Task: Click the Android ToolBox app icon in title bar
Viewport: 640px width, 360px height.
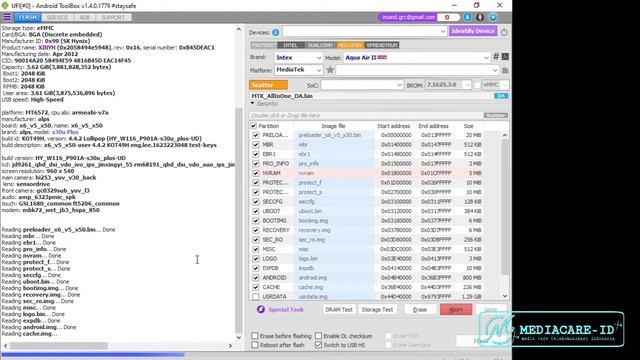Action: point(5,6)
